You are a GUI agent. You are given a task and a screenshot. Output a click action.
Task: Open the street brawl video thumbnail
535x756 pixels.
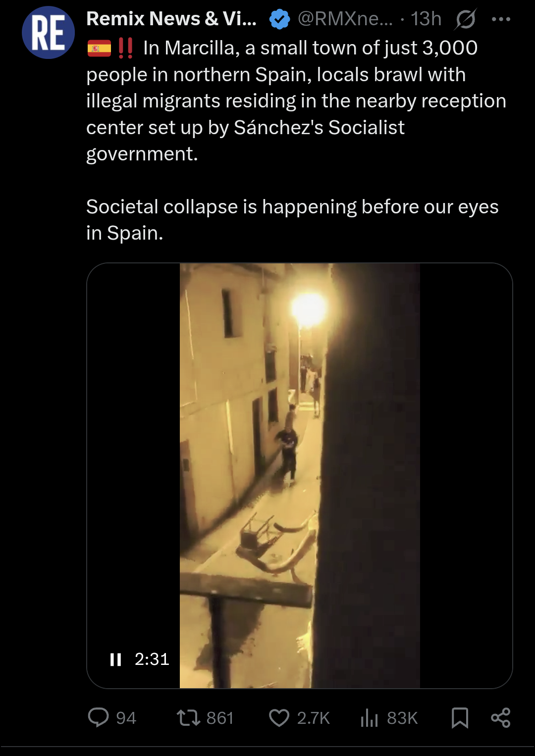pos(300,475)
